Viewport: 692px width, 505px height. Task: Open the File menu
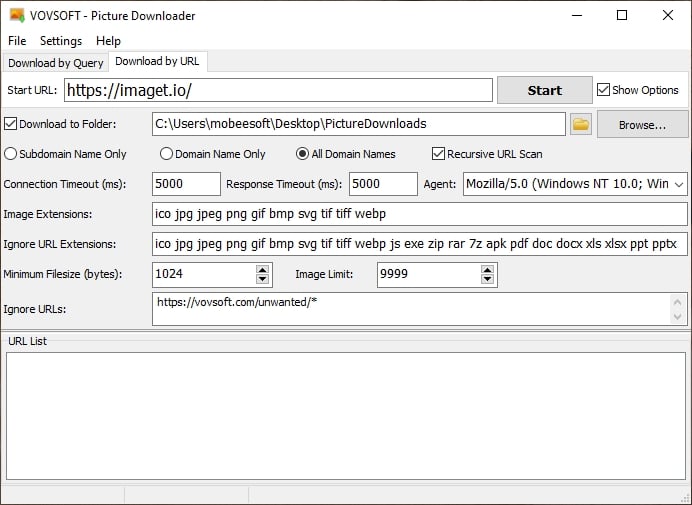coord(17,41)
